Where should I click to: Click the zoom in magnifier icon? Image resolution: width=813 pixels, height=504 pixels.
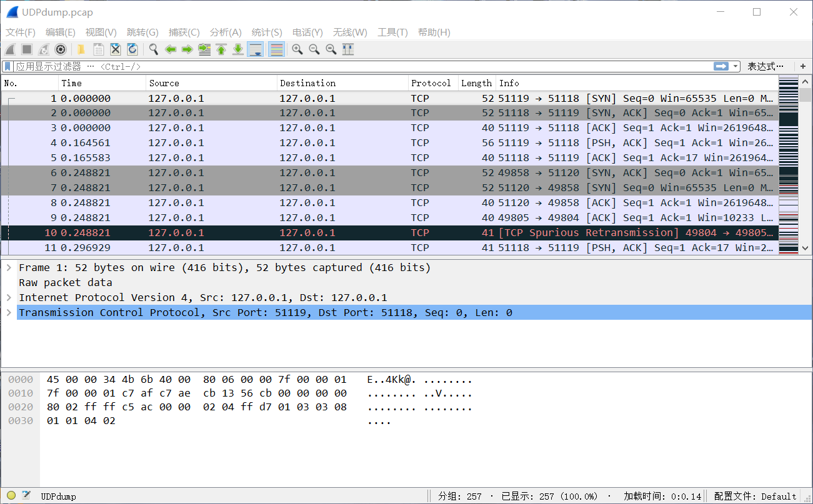[x=297, y=49]
